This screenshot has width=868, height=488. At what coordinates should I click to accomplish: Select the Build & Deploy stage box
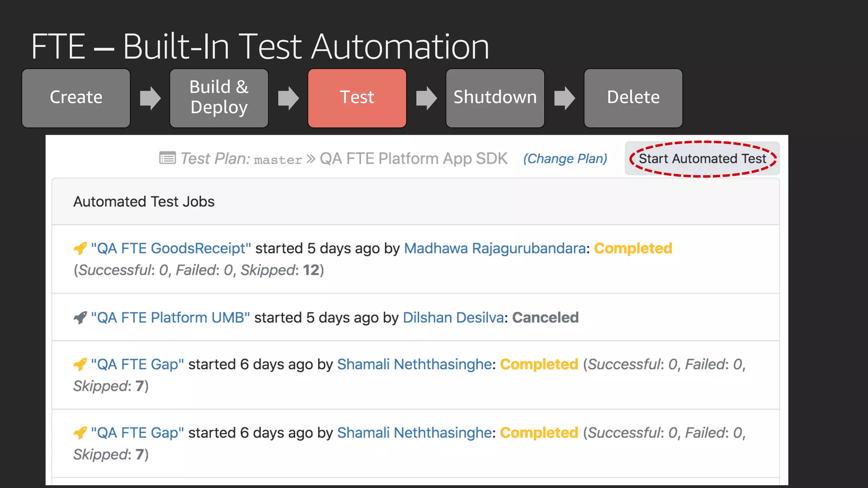[x=219, y=98]
